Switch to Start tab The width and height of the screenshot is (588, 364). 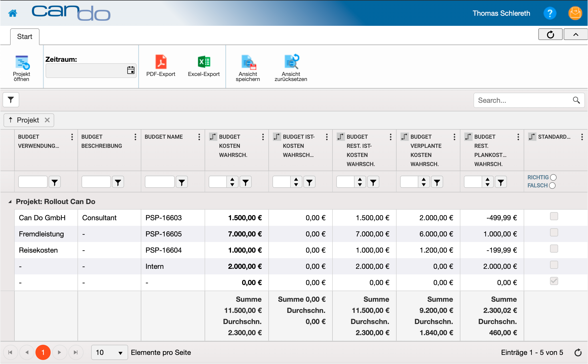(x=24, y=36)
